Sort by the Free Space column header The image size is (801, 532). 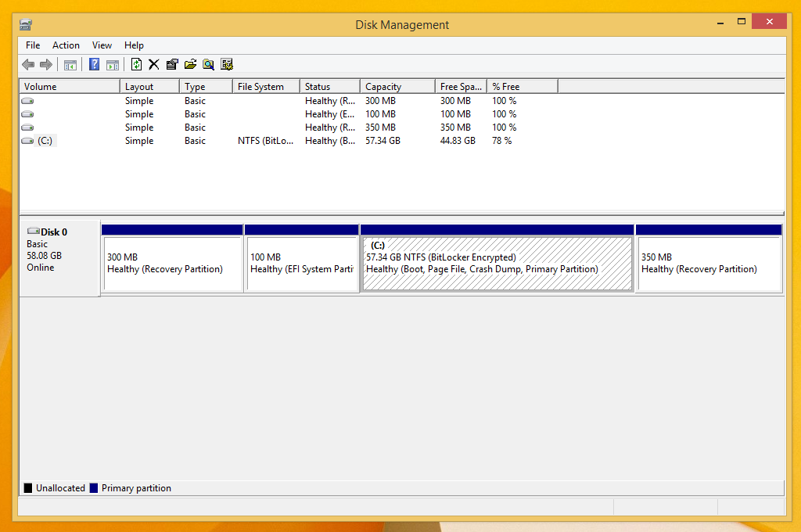pyautogui.click(x=462, y=86)
